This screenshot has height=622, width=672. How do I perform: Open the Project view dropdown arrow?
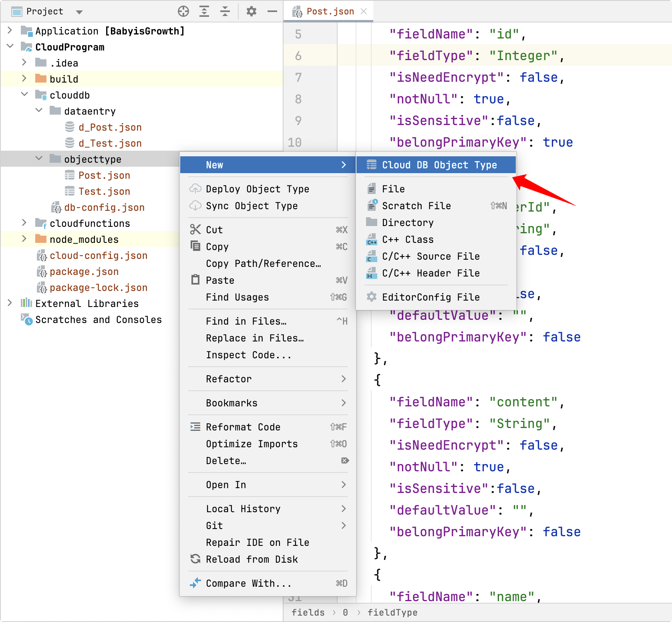(x=79, y=12)
